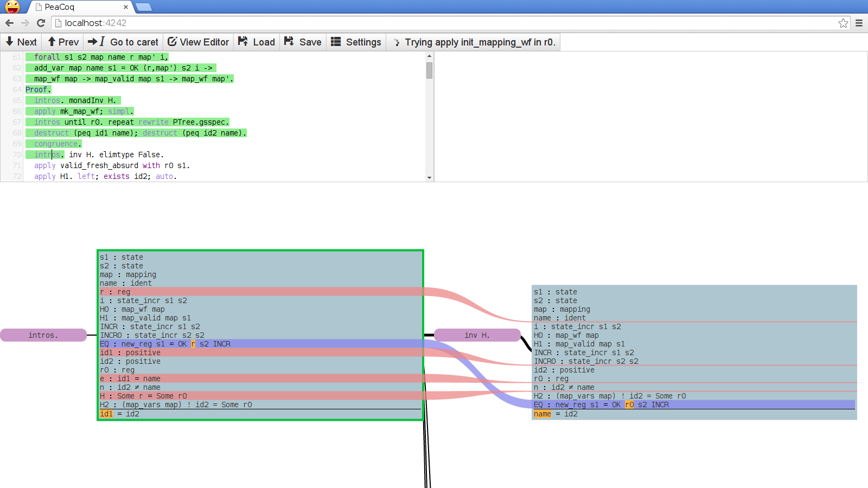The height and width of the screenshot is (488, 868).
Task: Click the list icon of Settings
Action: point(336,42)
